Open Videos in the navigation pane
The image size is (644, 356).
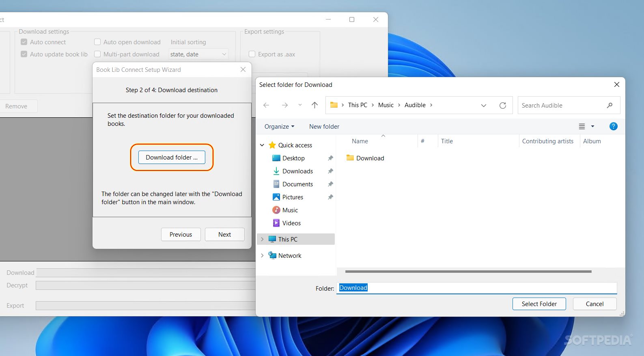tap(291, 223)
